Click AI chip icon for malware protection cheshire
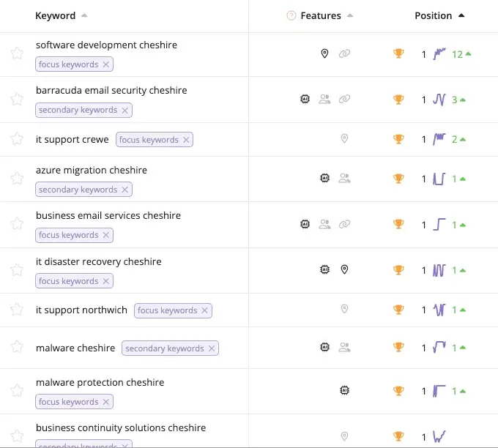The width and height of the screenshot is (498, 448). (x=344, y=390)
